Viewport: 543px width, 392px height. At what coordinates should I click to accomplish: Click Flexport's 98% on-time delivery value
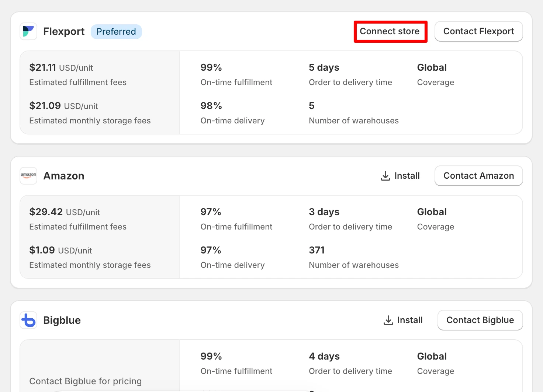tap(211, 106)
